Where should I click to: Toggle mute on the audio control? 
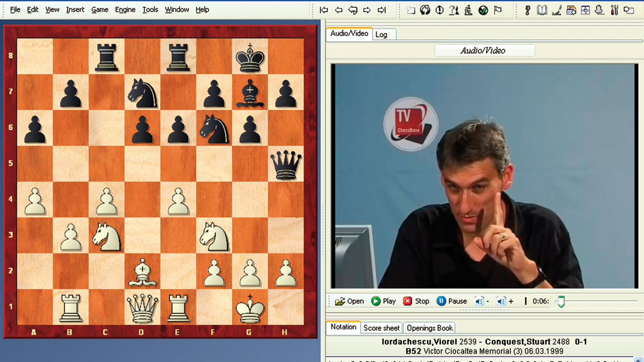click(479, 301)
